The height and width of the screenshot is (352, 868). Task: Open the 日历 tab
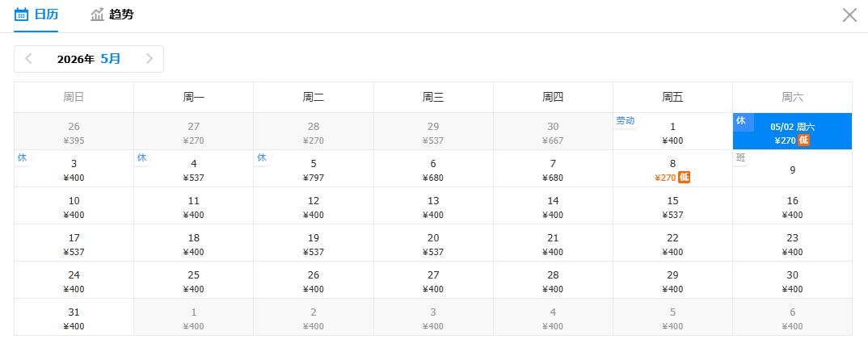[x=46, y=15]
